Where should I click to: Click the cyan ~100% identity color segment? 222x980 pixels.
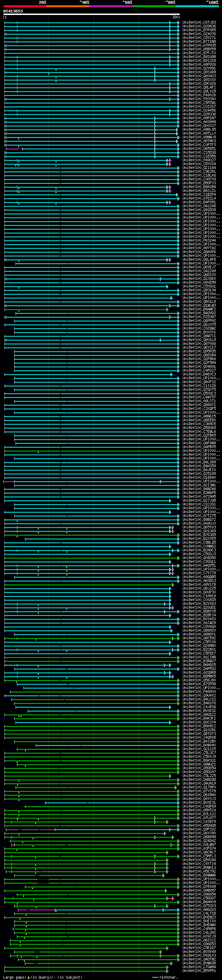click(x=197, y=7)
